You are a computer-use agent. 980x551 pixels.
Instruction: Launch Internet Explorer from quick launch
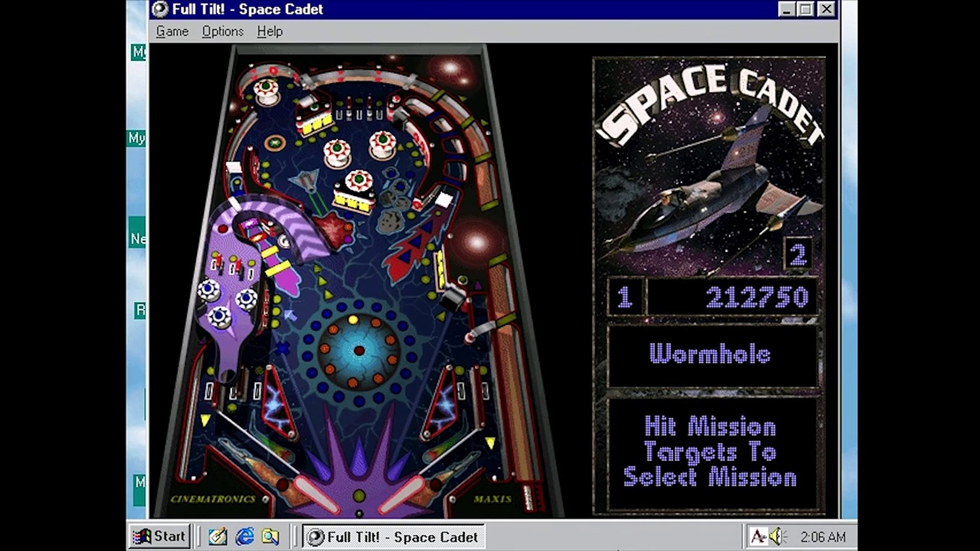(245, 536)
